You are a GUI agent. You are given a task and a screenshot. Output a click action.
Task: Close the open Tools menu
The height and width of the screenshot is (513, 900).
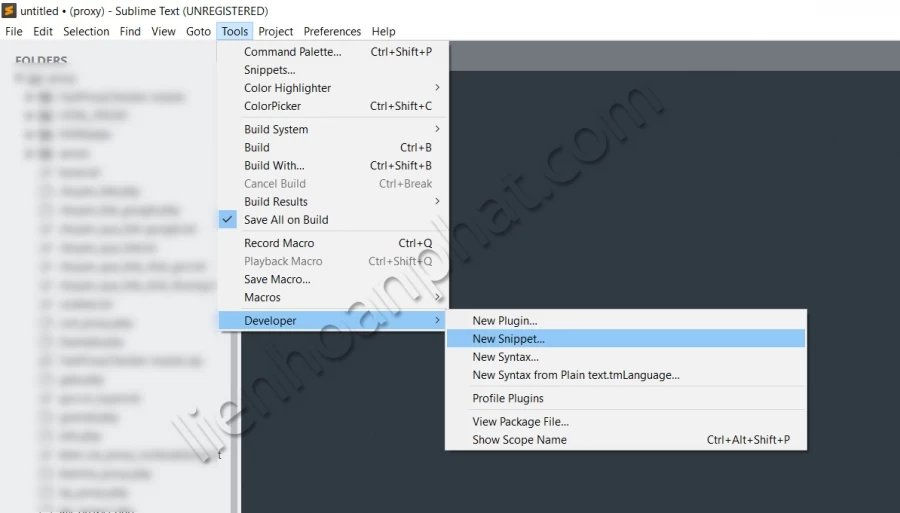point(235,32)
